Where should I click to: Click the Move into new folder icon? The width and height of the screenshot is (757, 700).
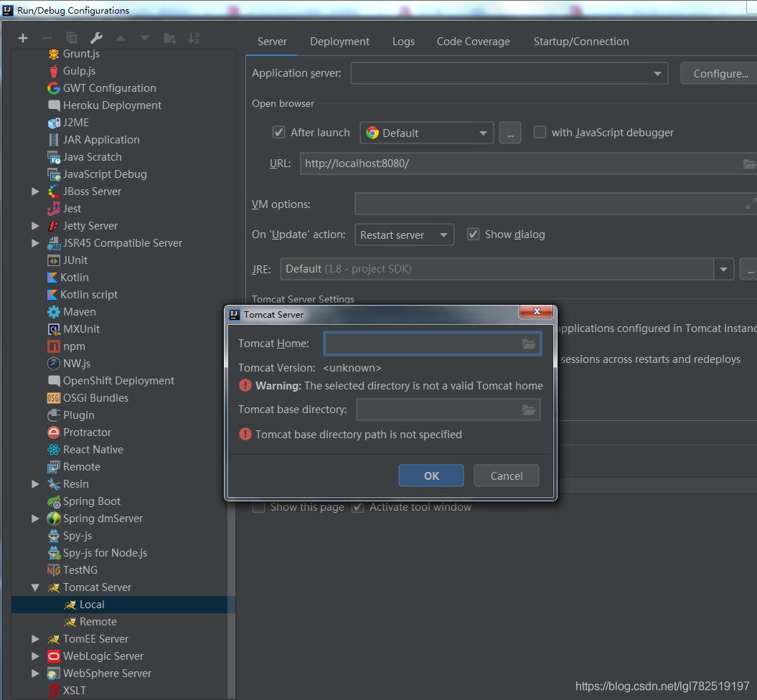coord(170,38)
